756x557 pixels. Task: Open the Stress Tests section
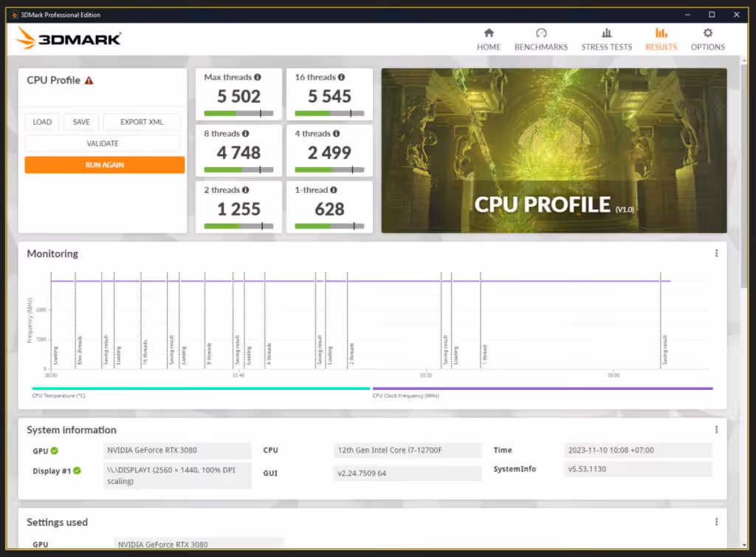(607, 40)
